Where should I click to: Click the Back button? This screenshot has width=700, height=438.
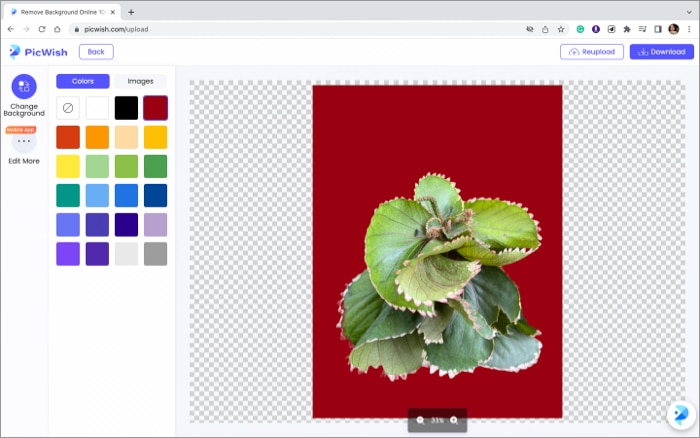(x=96, y=52)
